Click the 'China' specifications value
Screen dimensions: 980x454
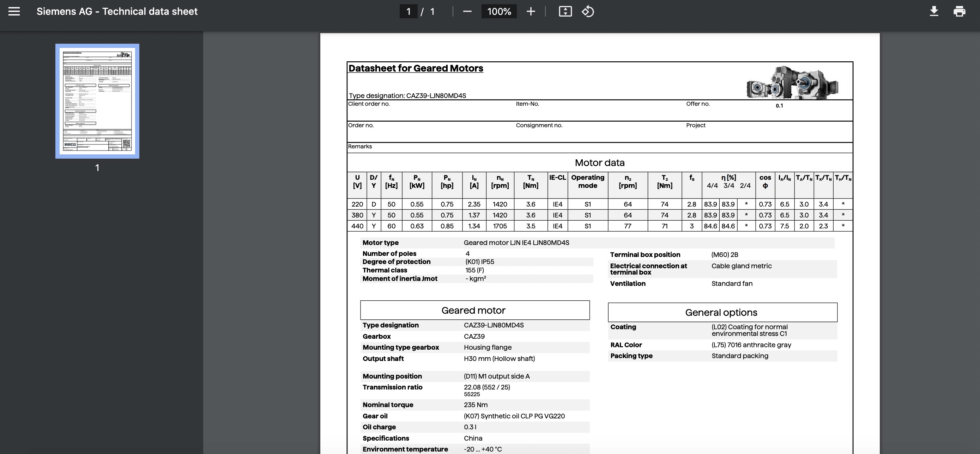point(473,438)
